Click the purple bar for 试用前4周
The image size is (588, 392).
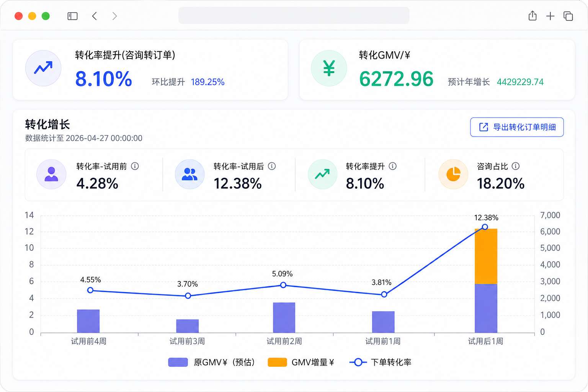pos(88,321)
